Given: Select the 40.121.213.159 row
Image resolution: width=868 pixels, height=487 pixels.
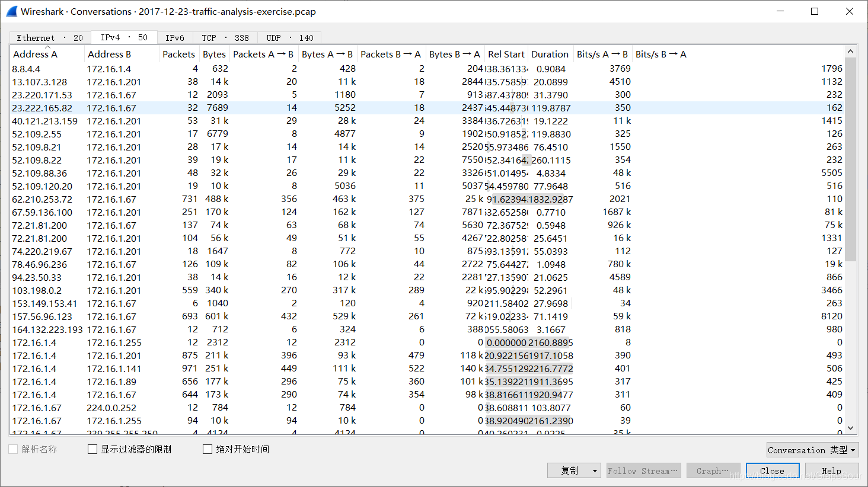Looking at the screenshot, I should pos(427,121).
